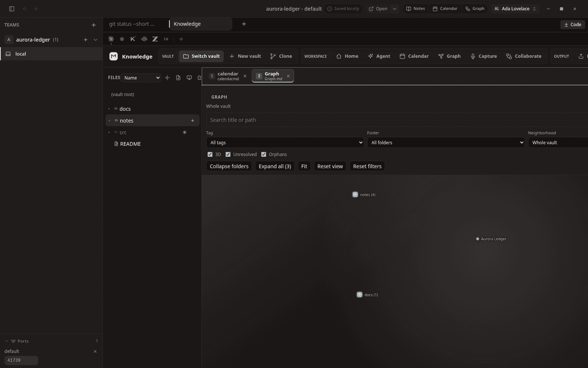The height and width of the screenshot is (368, 588).
Task: Open the Home workspace item
Action: pyautogui.click(x=347, y=56)
